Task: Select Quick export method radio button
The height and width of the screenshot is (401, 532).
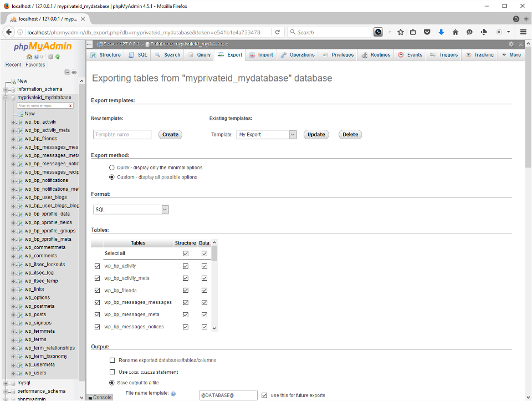Action: coord(111,167)
